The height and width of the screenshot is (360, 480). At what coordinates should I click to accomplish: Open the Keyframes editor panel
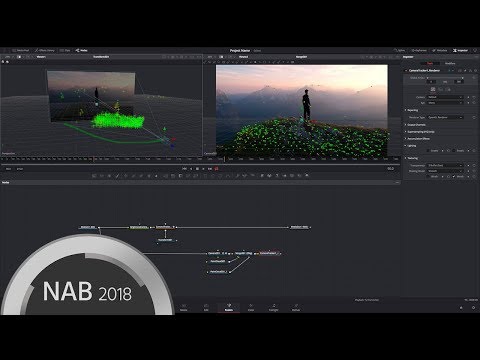[419, 50]
